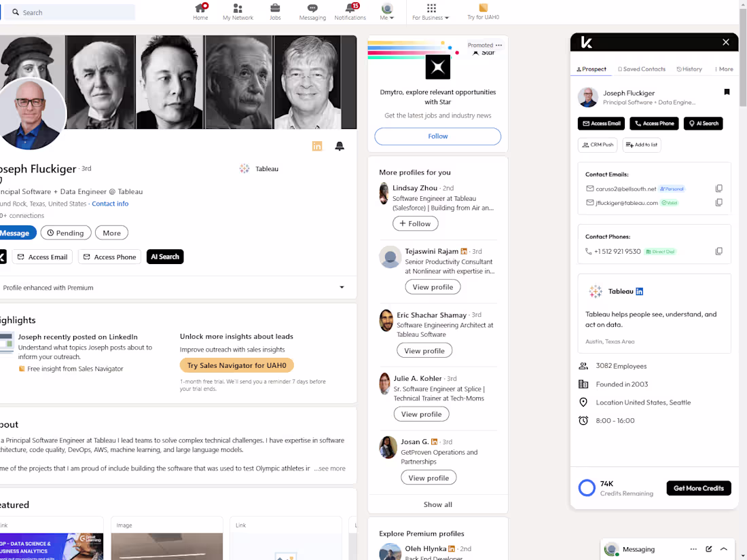This screenshot has height=560, width=747.
Task: Open Joseph's Contact info link
Action: (x=110, y=203)
